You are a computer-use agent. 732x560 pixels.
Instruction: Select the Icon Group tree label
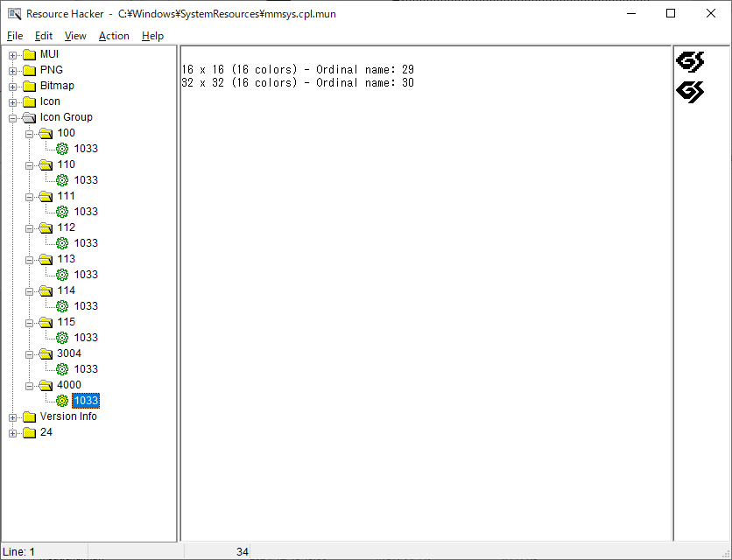coord(67,117)
